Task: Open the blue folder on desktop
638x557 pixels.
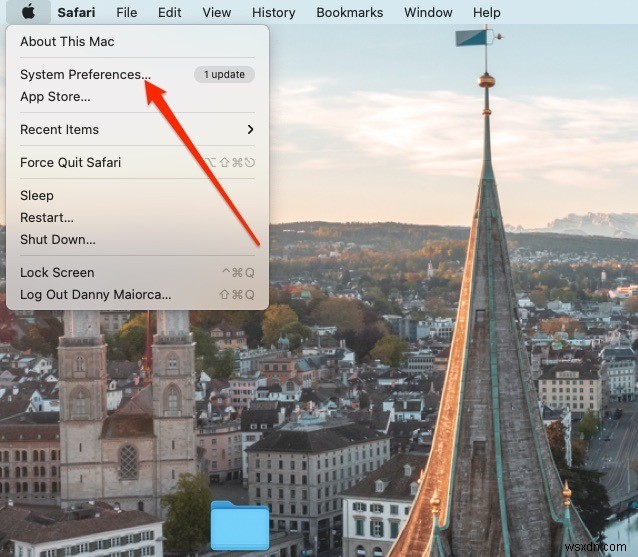Action: point(240,525)
